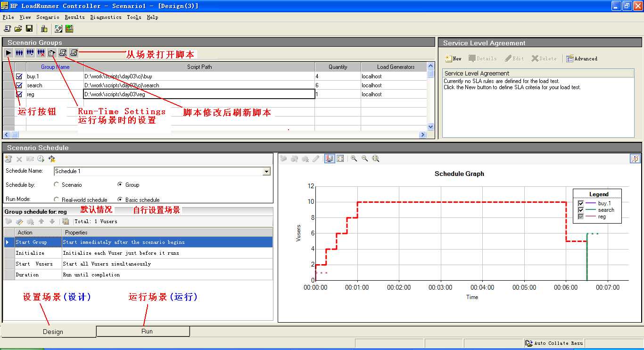Click quantity cell for search group

click(338, 85)
